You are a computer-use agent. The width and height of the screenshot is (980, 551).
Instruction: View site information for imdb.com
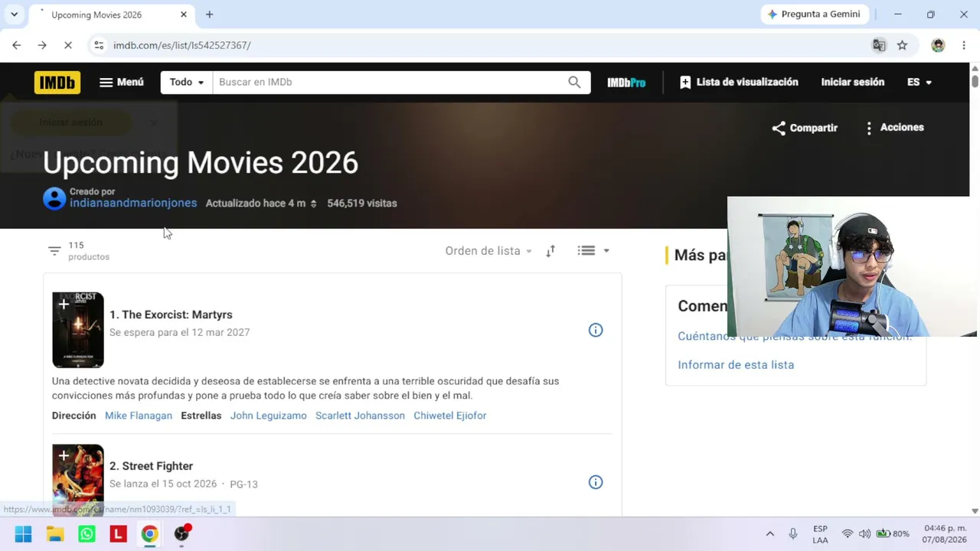pos(99,45)
